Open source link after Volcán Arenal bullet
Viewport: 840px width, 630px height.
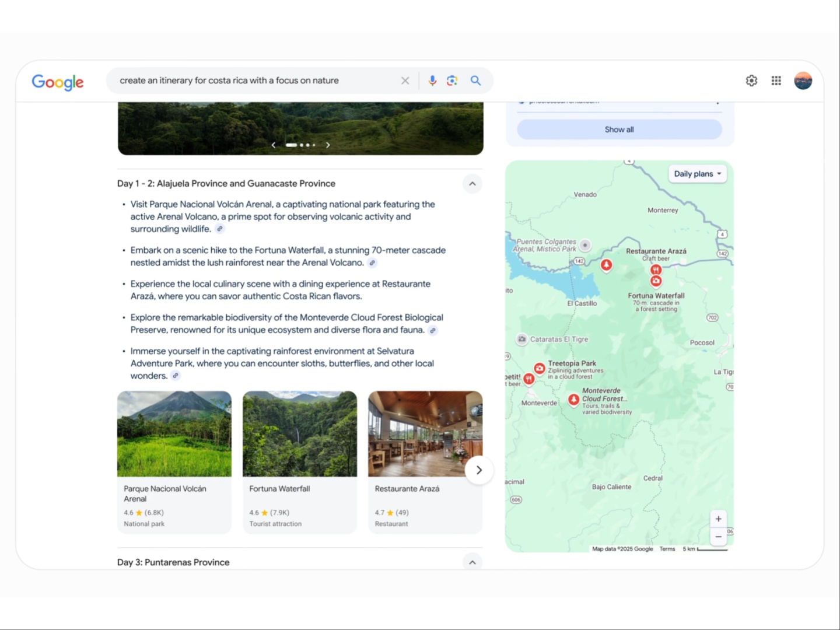point(219,229)
